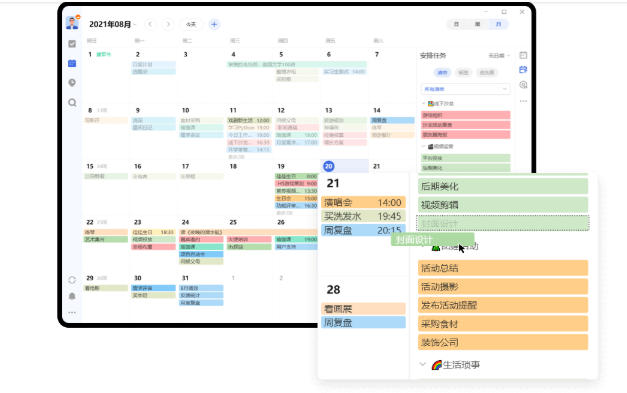The image size is (627, 393).
Task: Switch to day view tab
Action: tap(456, 24)
